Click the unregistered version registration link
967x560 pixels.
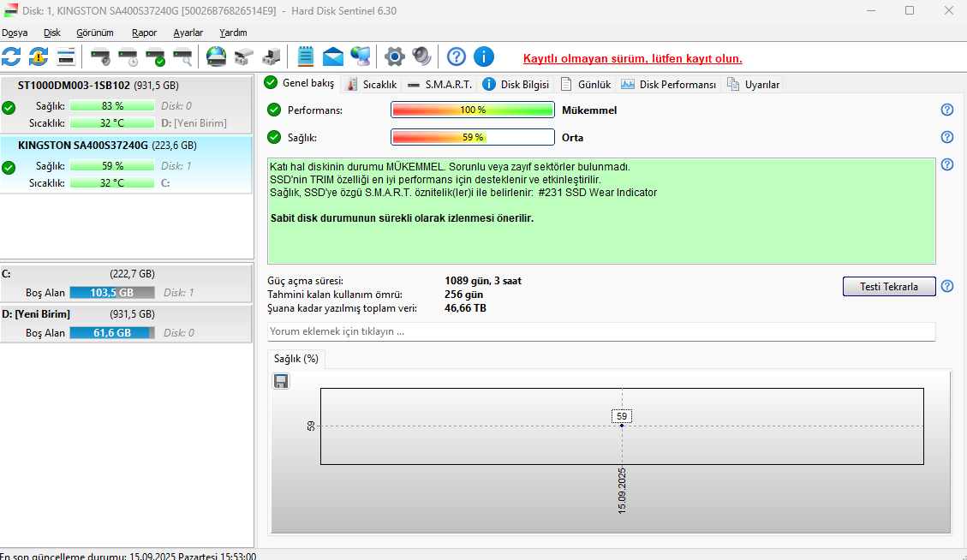click(633, 58)
